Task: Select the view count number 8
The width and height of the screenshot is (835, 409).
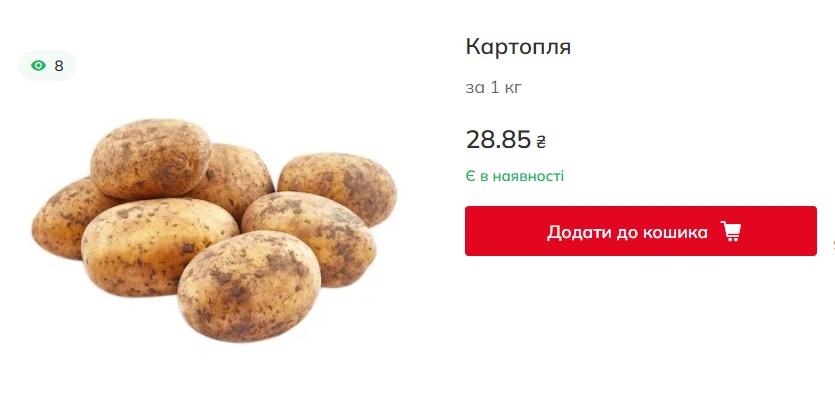Action: [x=59, y=66]
